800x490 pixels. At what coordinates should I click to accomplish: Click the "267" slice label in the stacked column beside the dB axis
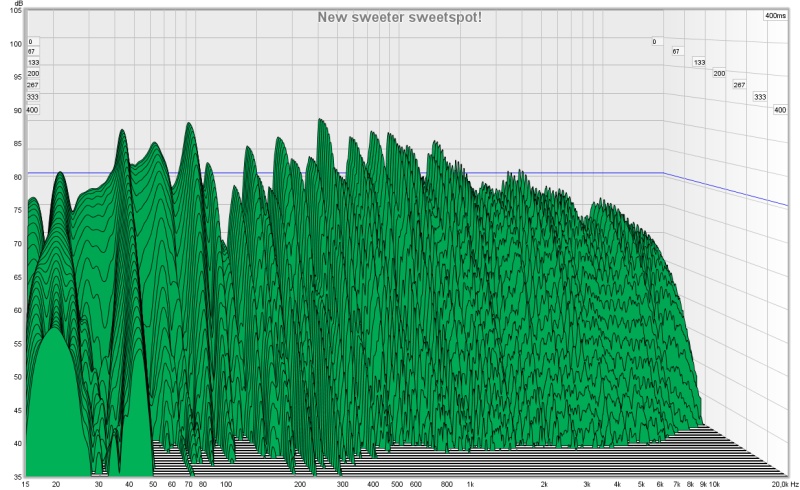[x=33, y=85]
